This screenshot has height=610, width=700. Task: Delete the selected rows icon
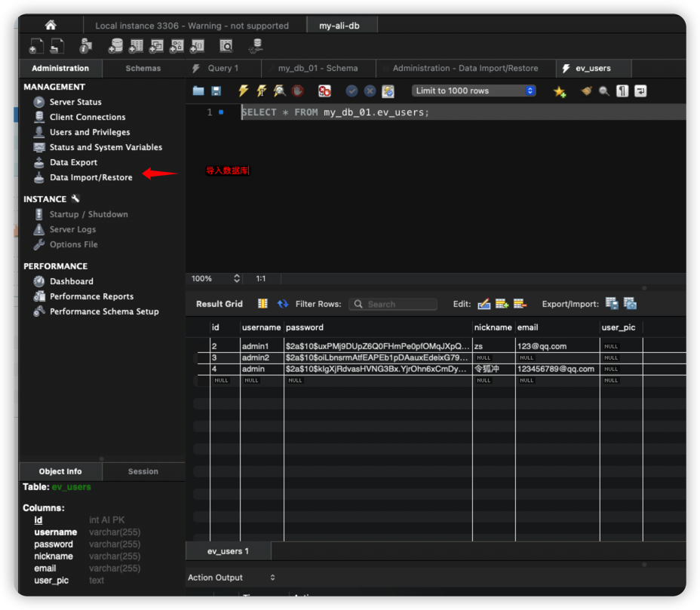point(520,304)
